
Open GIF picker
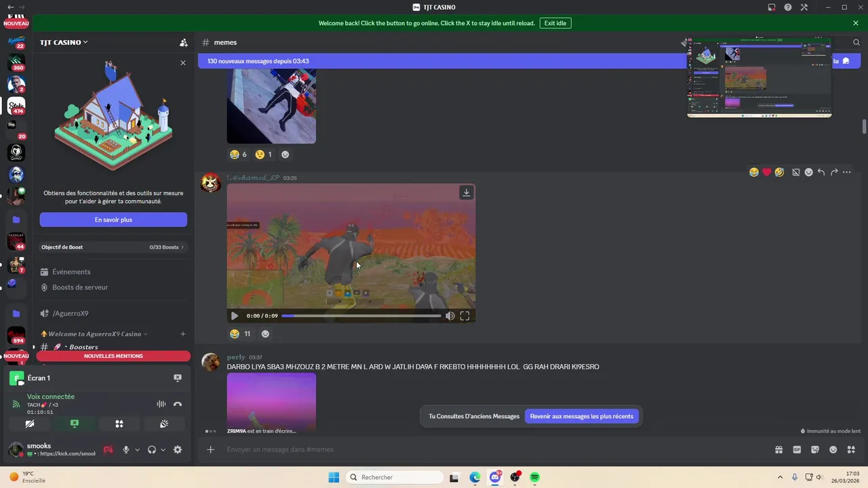[797, 449]
